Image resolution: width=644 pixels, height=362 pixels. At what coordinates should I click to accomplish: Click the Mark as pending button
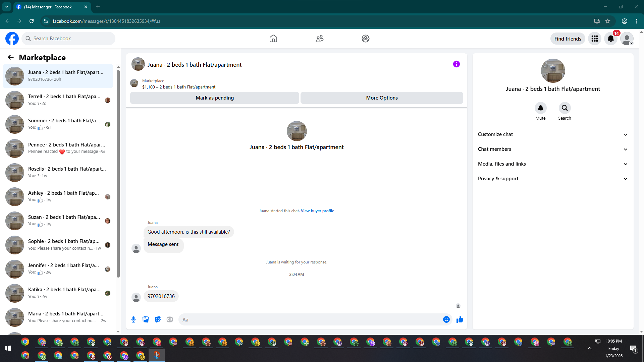pyautogui.click(x=215, y=98)
